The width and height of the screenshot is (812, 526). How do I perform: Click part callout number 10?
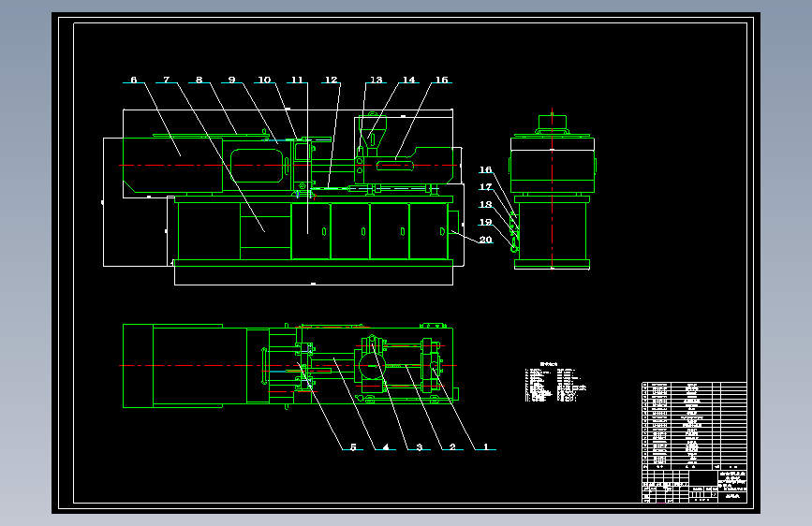tap(265, 80)
